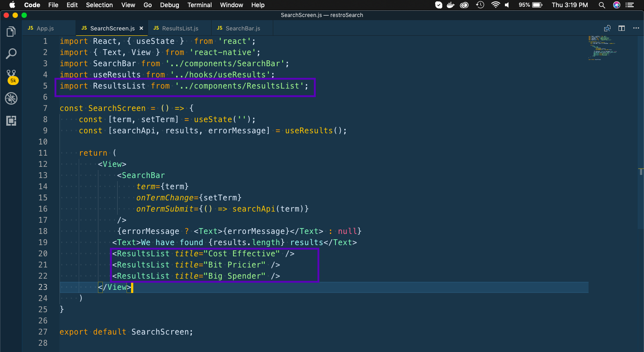The image size is (644, 352).
Task: Click the Docker whale menu bar icon
Action: (x=452, y=5)
